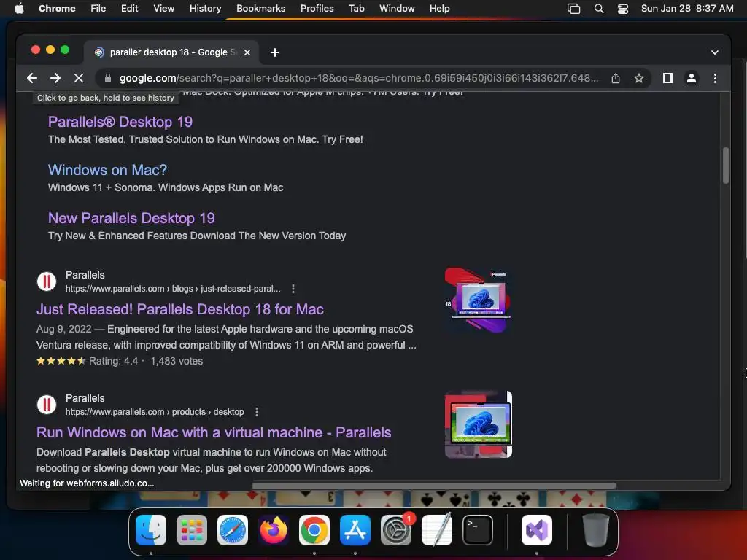Click the lock icon in address bar
This screenshot has height=560, width=747.
(108, 78)
